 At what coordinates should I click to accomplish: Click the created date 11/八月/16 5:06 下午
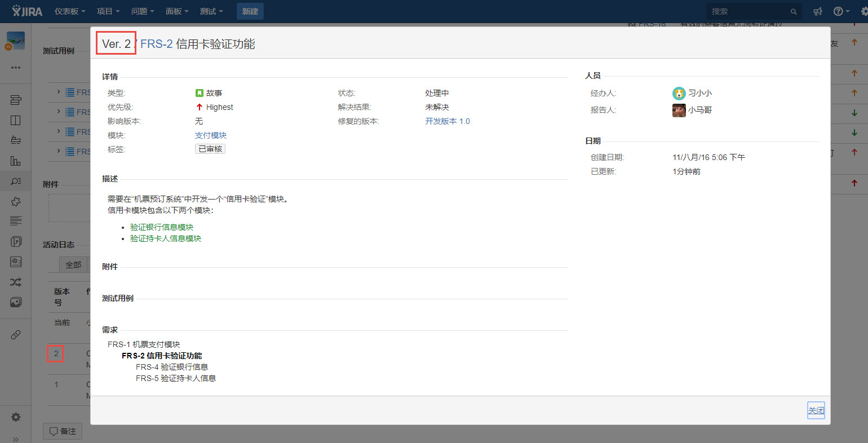tap(708, 157)
